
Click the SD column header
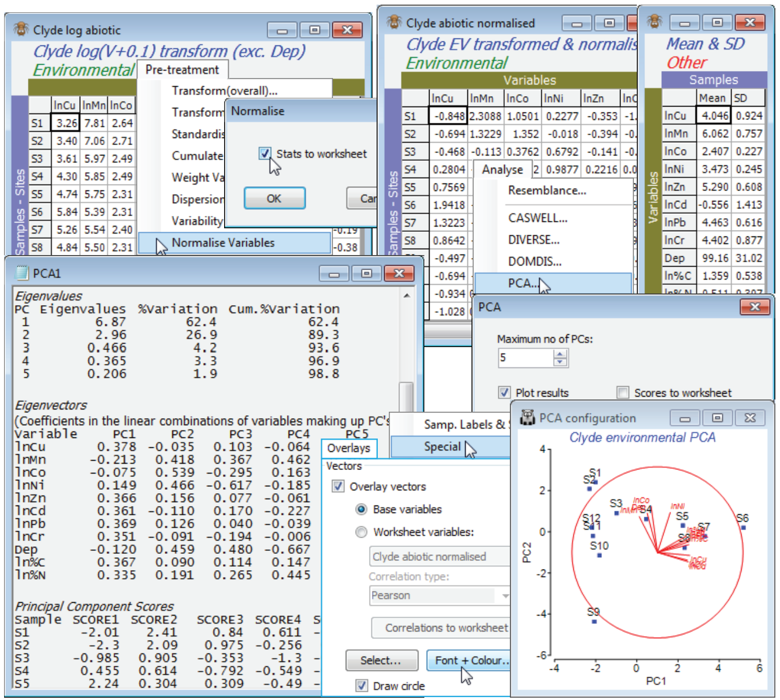[749, 98]
